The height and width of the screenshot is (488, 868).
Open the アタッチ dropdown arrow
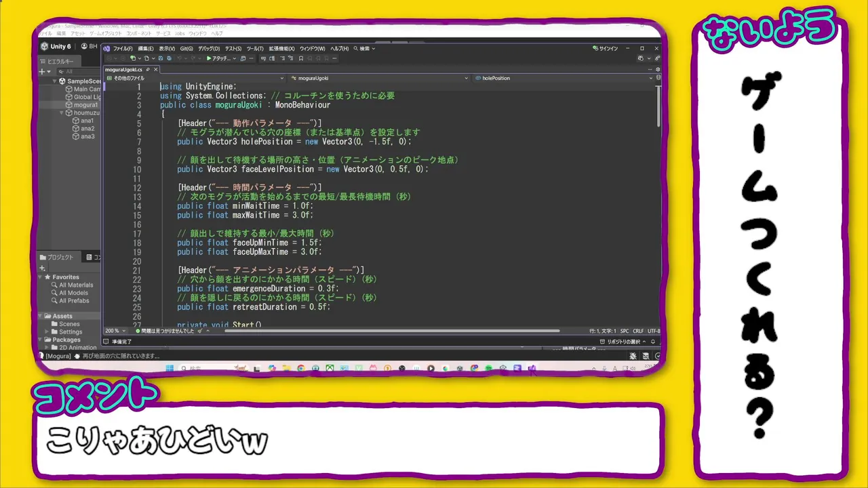235,58
